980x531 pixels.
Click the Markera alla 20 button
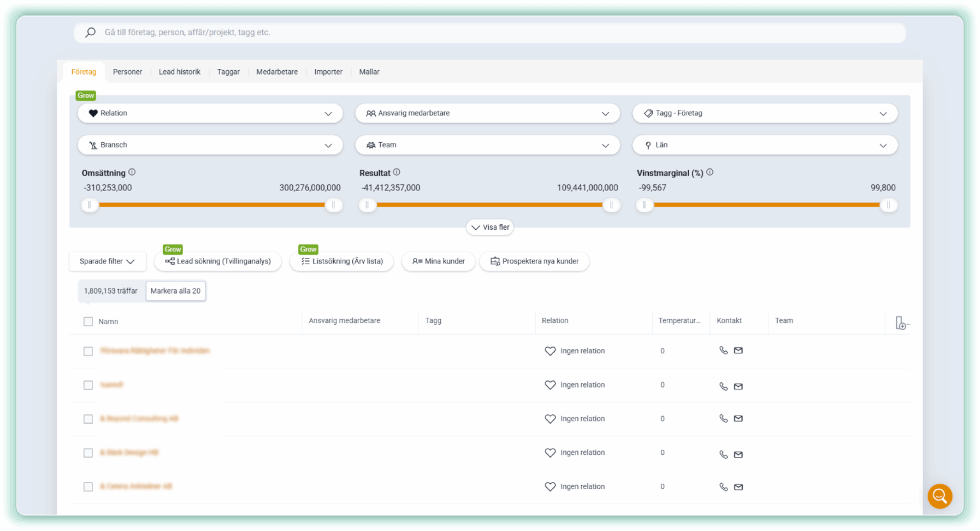click(x=175, y=291)
